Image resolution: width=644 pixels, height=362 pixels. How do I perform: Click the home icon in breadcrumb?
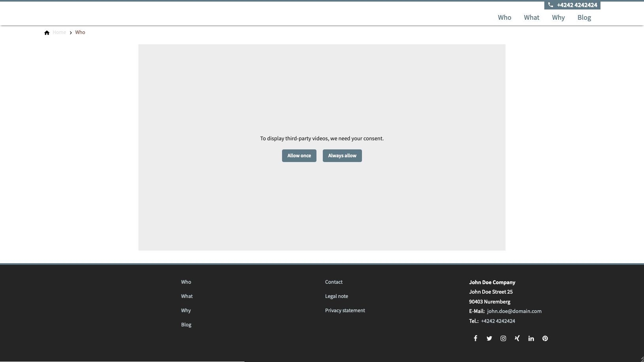point(47,32)
